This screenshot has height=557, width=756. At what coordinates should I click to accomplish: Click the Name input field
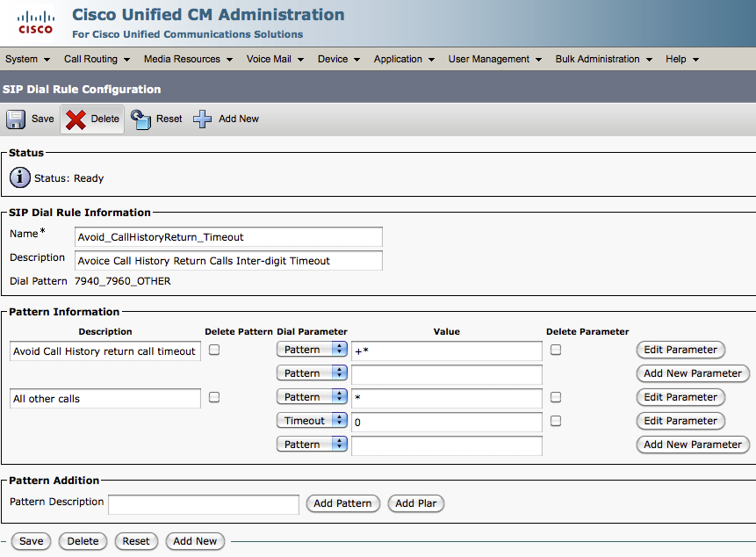228,237
